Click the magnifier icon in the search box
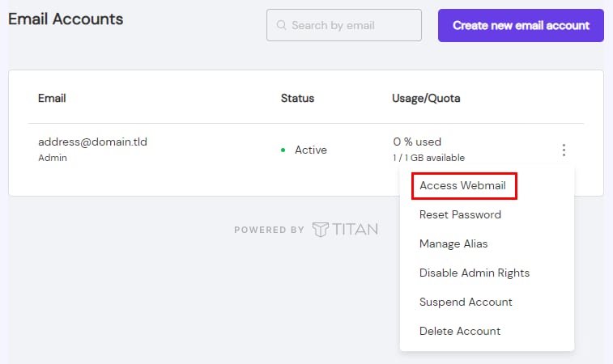 (282, 25)
